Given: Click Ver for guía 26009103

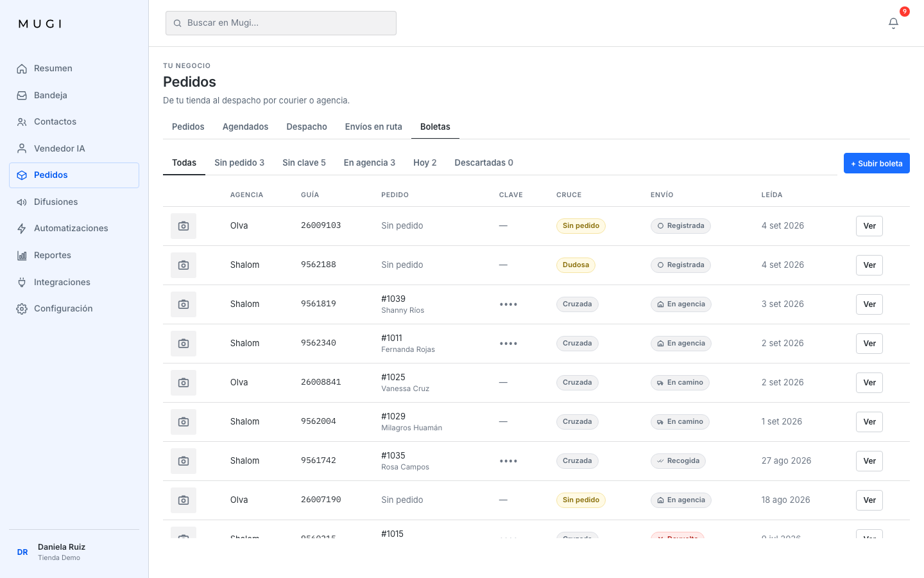Looking at the screenshot, I should point(869,226).
